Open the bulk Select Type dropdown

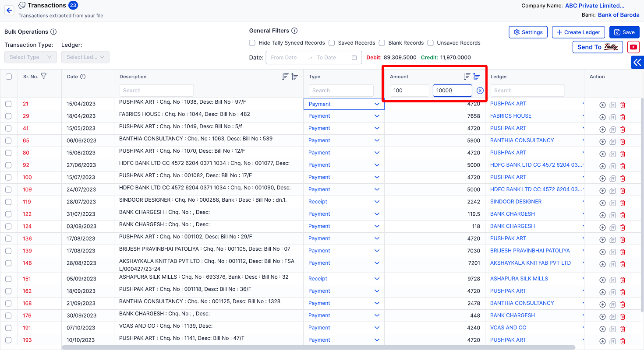point(31,57)
